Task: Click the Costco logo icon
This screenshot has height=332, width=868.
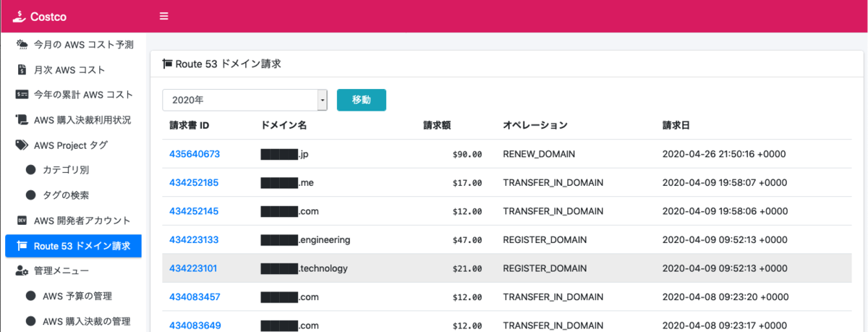Action: pos(19,15)
